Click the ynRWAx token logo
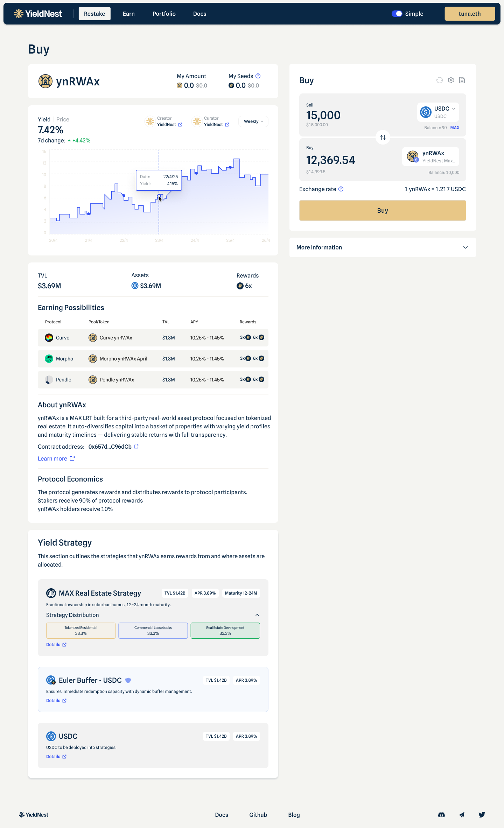Viewport: 504px width, 828px height. 45,81
